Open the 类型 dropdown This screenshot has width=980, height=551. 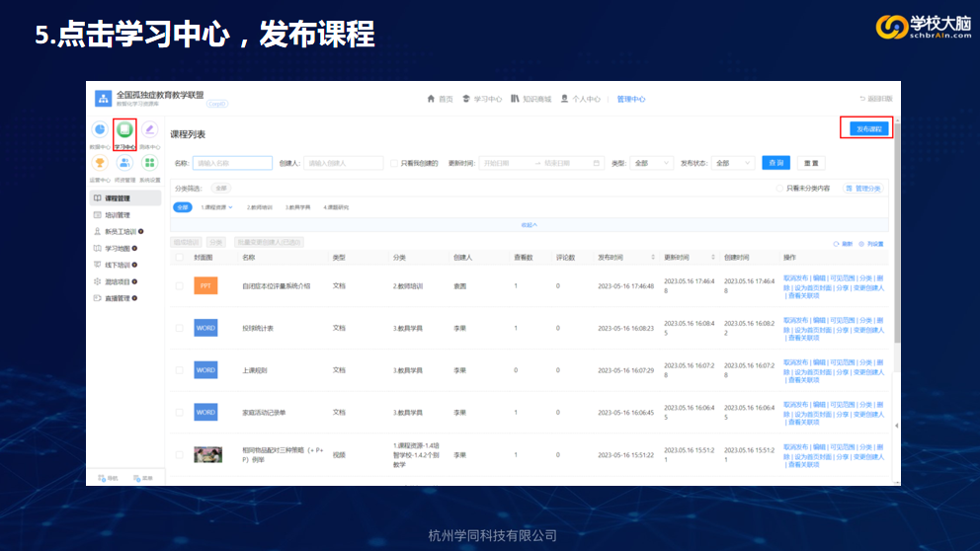[x=650, y=163]
